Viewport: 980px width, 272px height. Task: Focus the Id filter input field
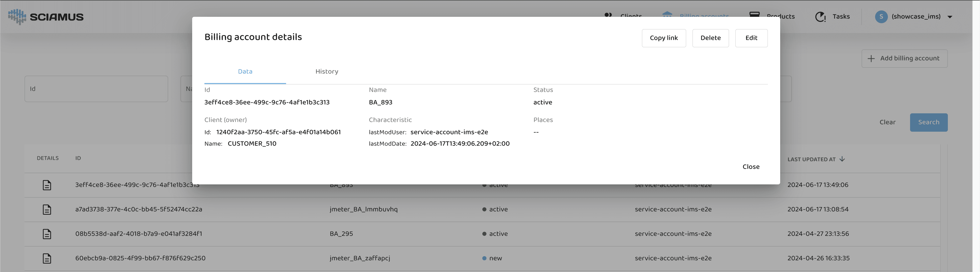point(96,89)
